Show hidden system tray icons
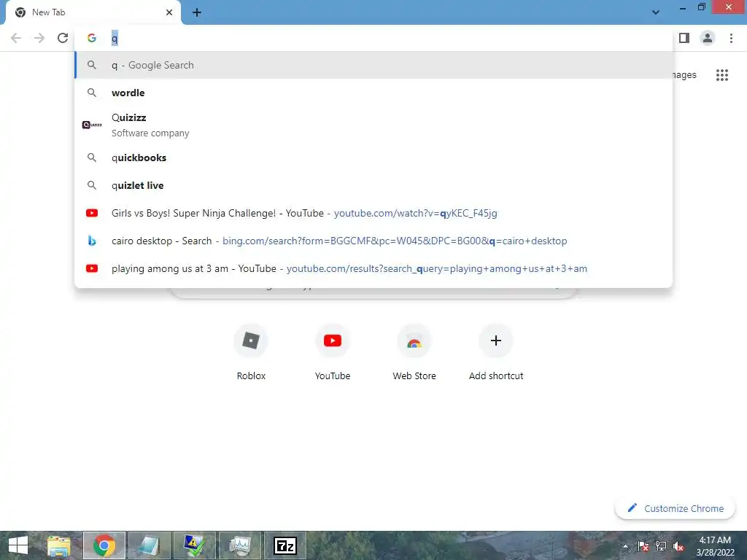The image size is (747, 560). [625, 546]
